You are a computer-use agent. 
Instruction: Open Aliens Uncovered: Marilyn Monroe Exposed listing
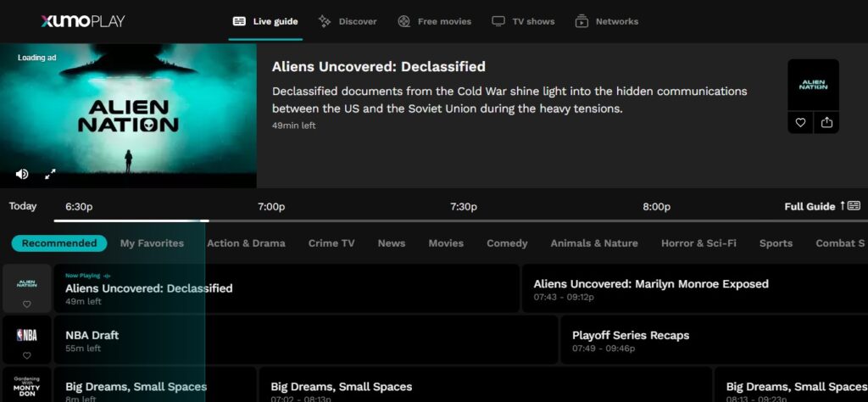coord(695,288)
